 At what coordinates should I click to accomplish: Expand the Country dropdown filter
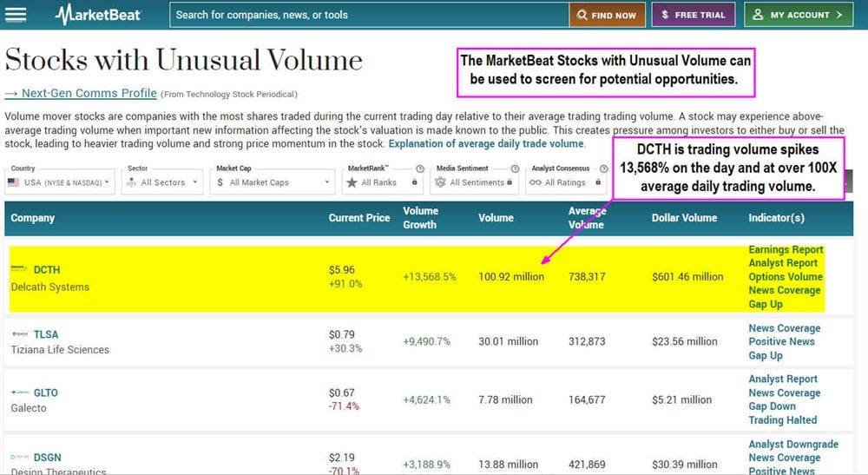click(60, 182)
